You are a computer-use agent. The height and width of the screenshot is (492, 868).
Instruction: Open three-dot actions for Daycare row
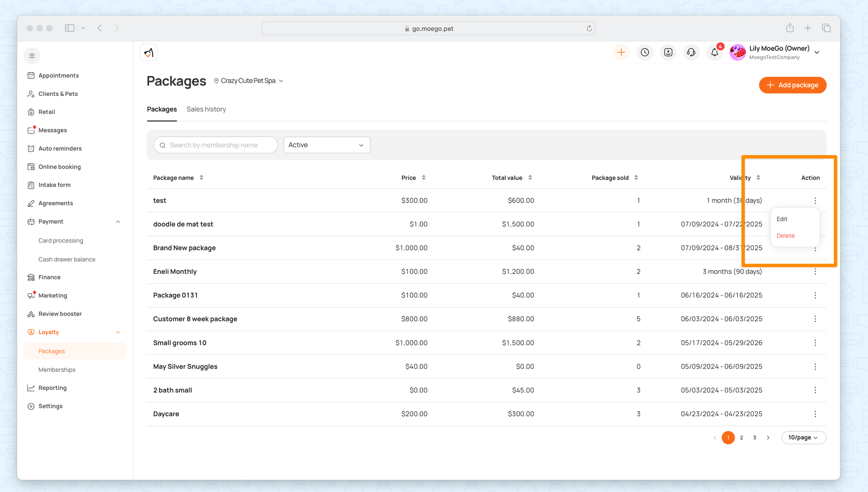815,414
